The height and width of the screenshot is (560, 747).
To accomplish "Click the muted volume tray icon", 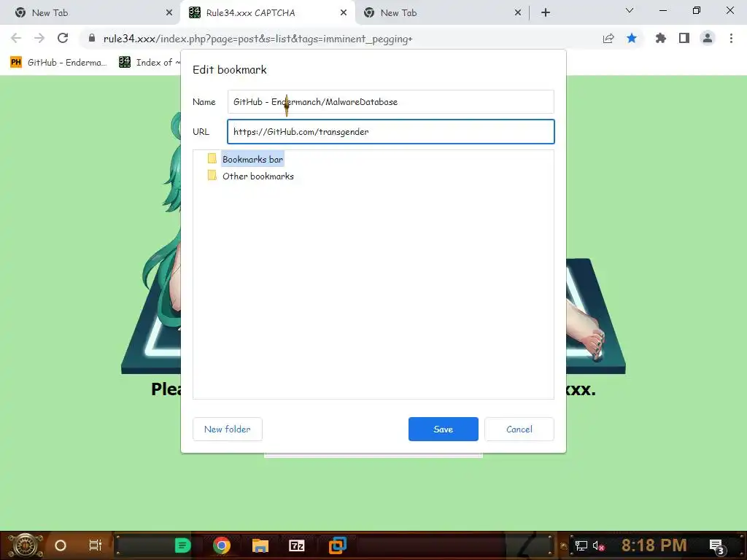I will 598,545.
